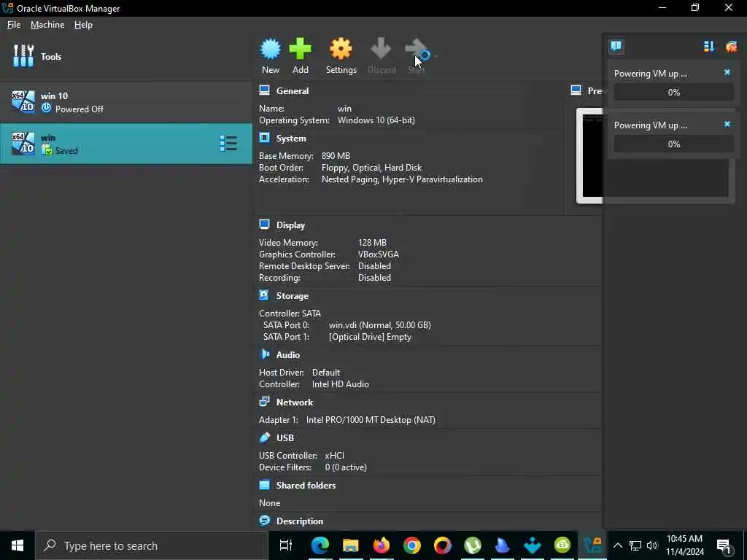Click the Shared folders section icon
The image size is (747, 560).
tap(264, 485)
